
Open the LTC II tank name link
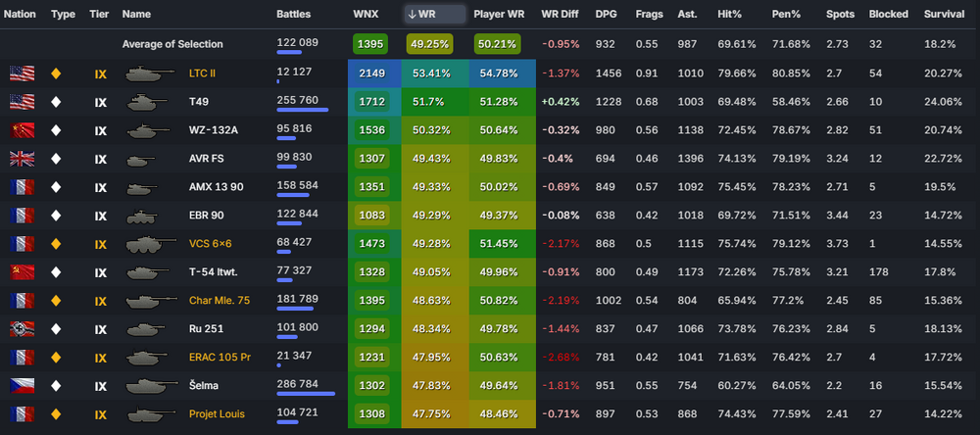[x=203, y=73]
